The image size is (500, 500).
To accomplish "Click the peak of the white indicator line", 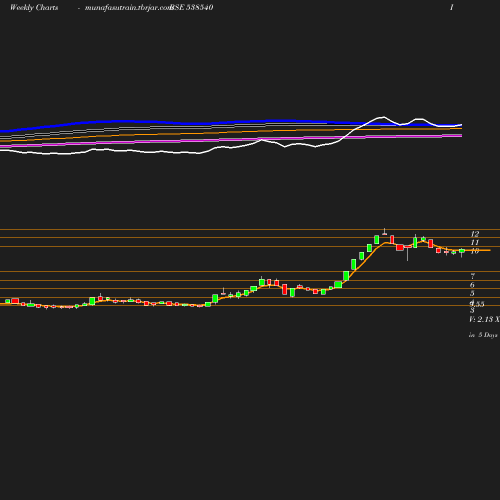I will point(383,117).
